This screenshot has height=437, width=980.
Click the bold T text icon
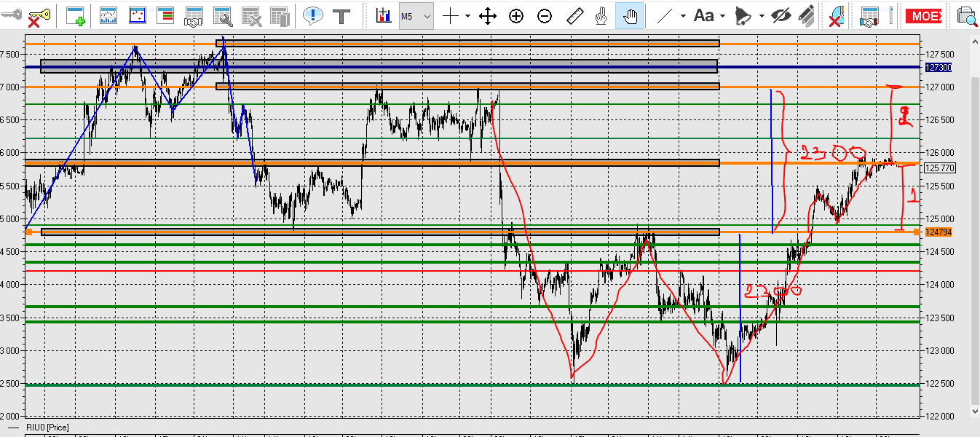pos(341,15)
